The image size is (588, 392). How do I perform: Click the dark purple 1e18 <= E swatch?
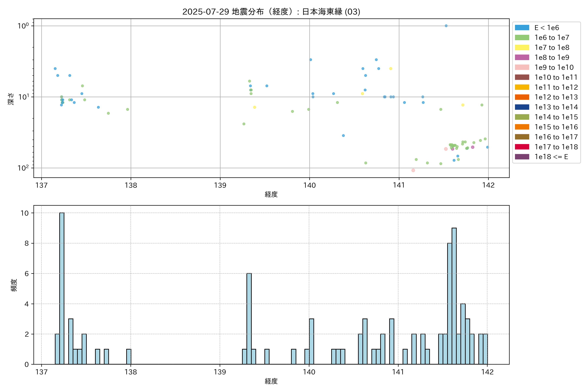click(522, 157)
